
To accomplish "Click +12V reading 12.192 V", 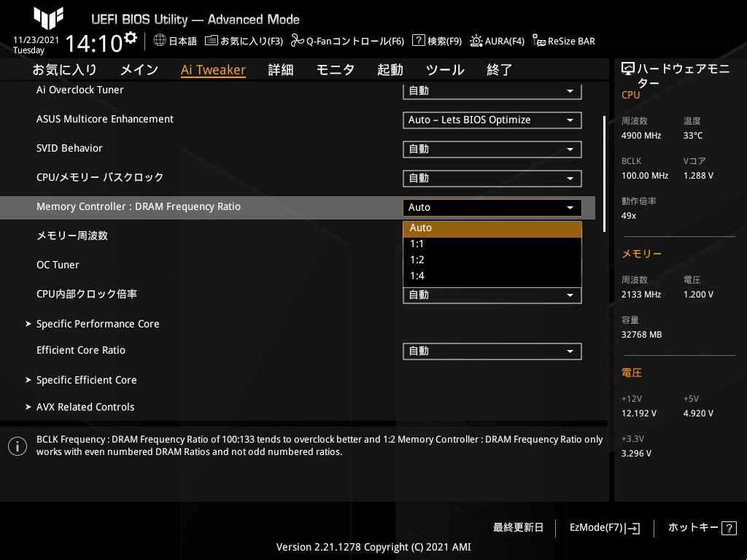I will [x=639, y=413].
